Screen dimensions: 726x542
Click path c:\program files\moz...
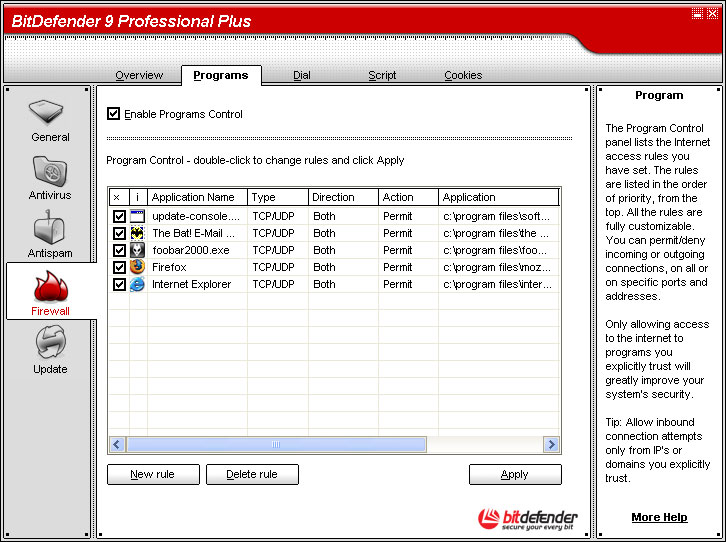click(x=497, y=267)
